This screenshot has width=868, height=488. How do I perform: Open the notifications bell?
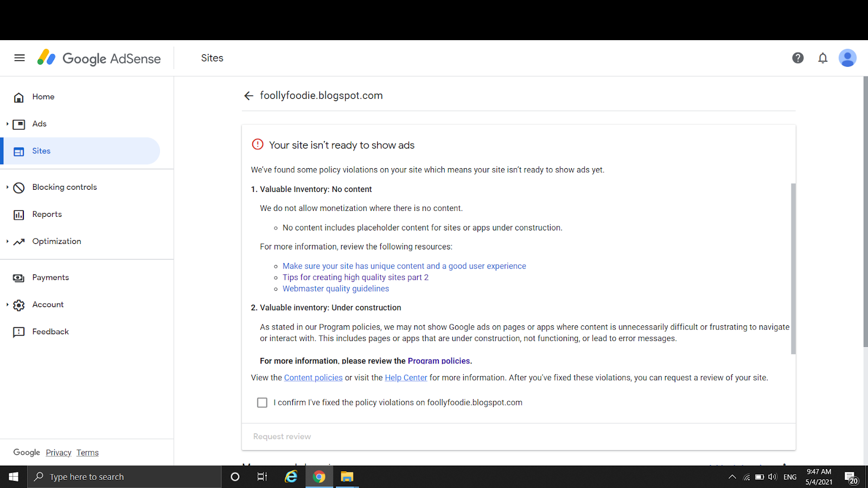pyautogui.click(x=823, y=58)
